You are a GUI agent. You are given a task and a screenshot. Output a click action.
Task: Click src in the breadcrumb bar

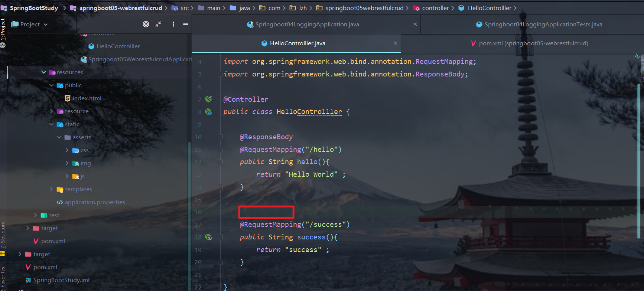pyautogui.click(x=185, y=8)
